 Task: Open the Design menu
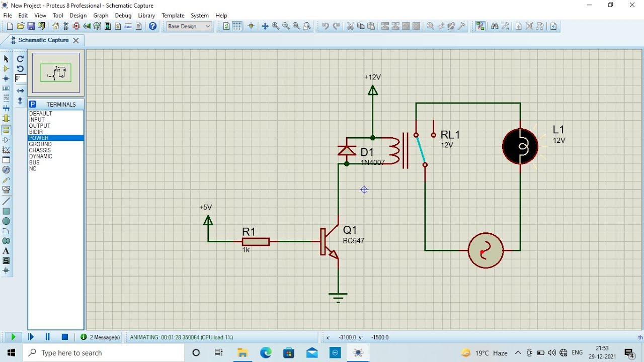[x=78, y=16]
